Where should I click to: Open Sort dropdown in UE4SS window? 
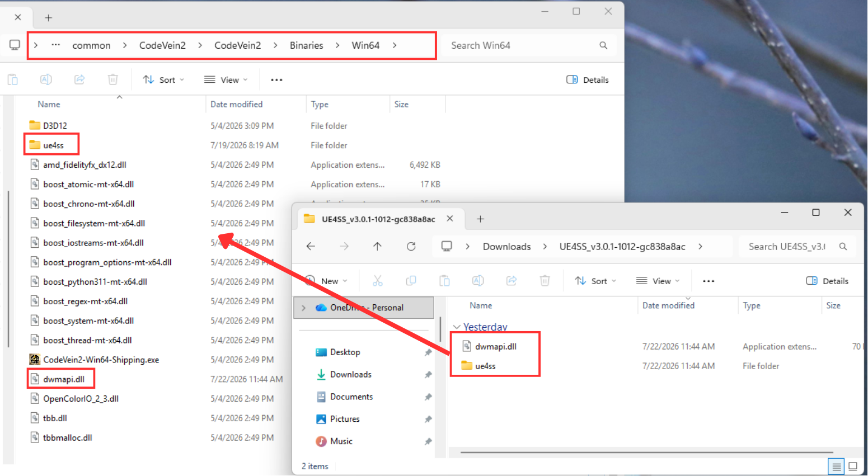pyautogui.click(x=595, y=281)
